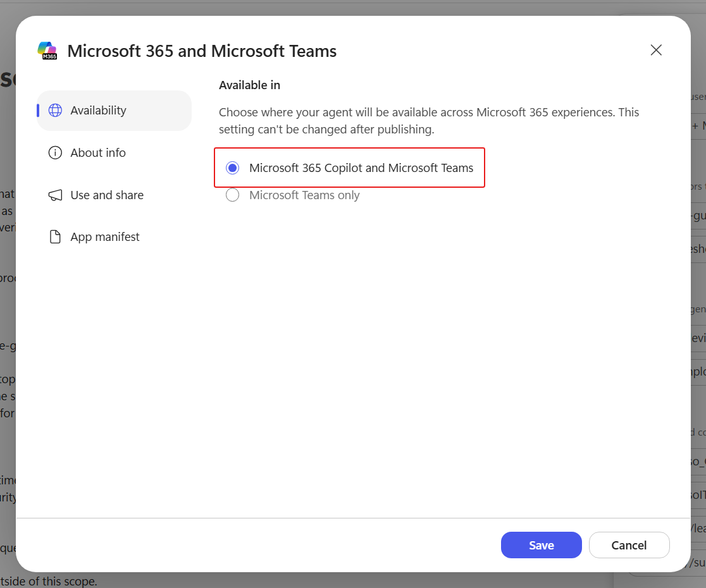Select the Microsoft Teams only radio button
The width and height of the screenshot is (706, 588).
pyautogui.click(x=232, y=195)
